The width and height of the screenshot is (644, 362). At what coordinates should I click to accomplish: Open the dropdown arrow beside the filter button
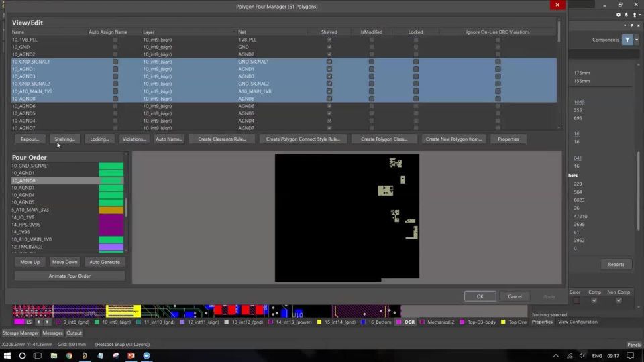tap(636, 40)
